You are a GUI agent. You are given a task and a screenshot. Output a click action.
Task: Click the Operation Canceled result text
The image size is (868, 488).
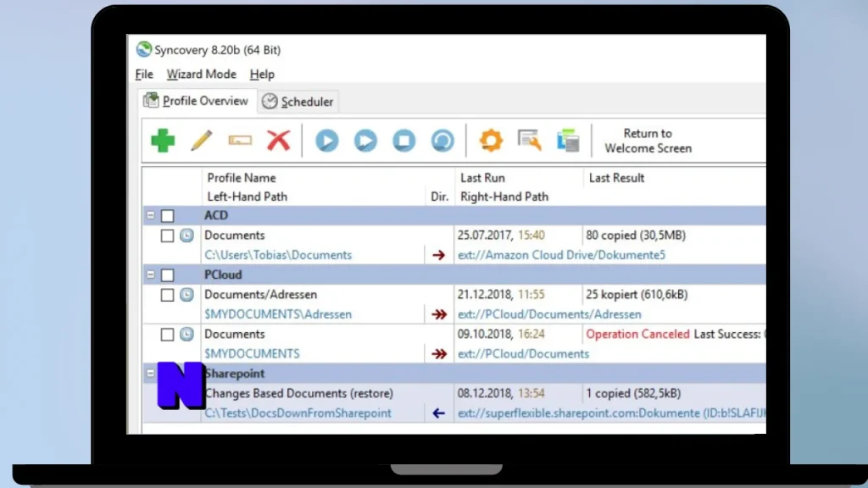click(637, 334)
